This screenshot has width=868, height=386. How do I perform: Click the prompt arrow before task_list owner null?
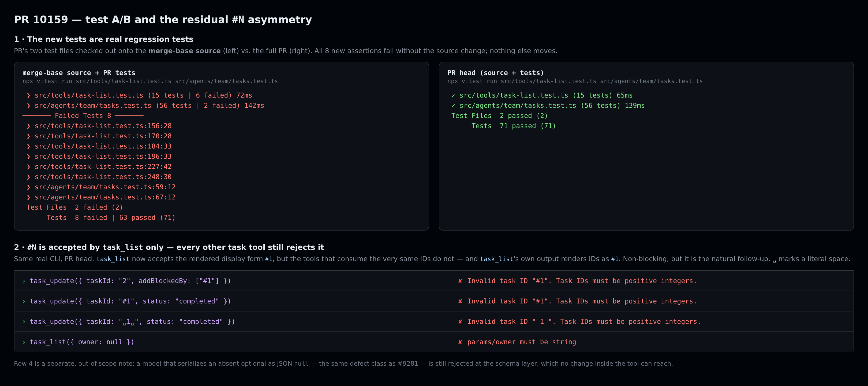pos(24,342)
